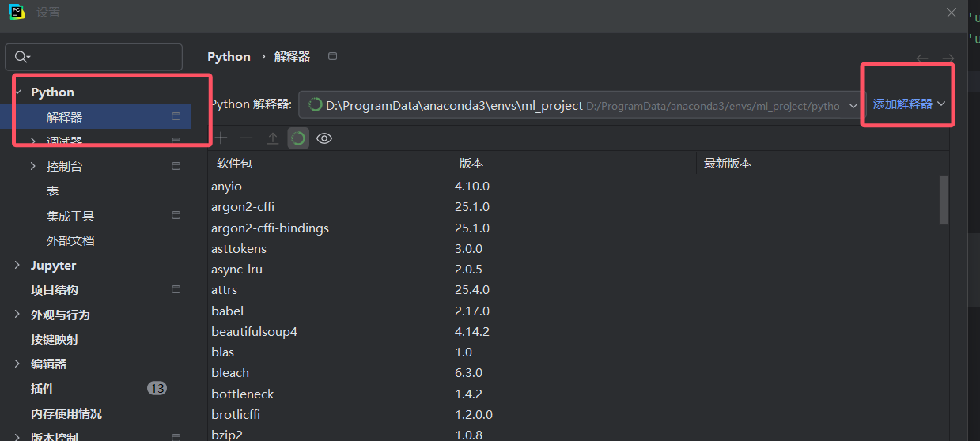Sort by 版本 column header

(573, 164)
